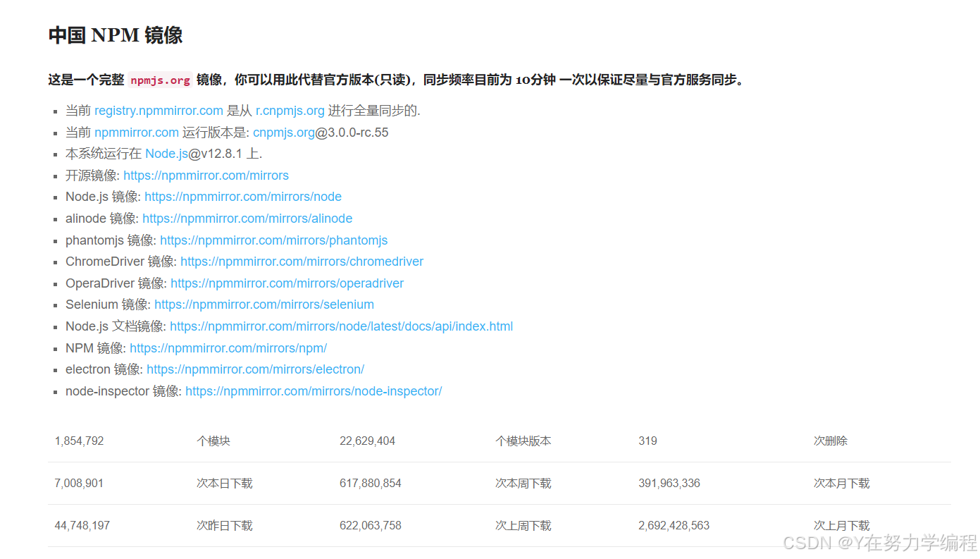Click the 2,692,428,563 value

(674, 526)
